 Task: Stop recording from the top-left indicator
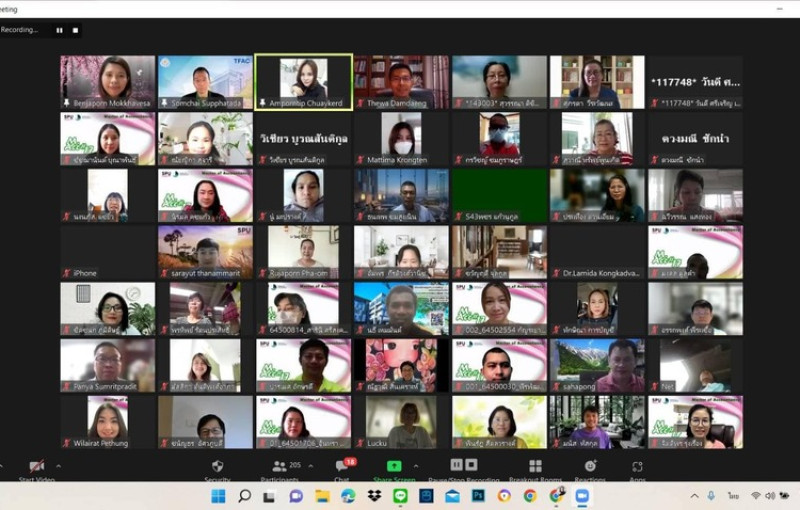point(76,30)
